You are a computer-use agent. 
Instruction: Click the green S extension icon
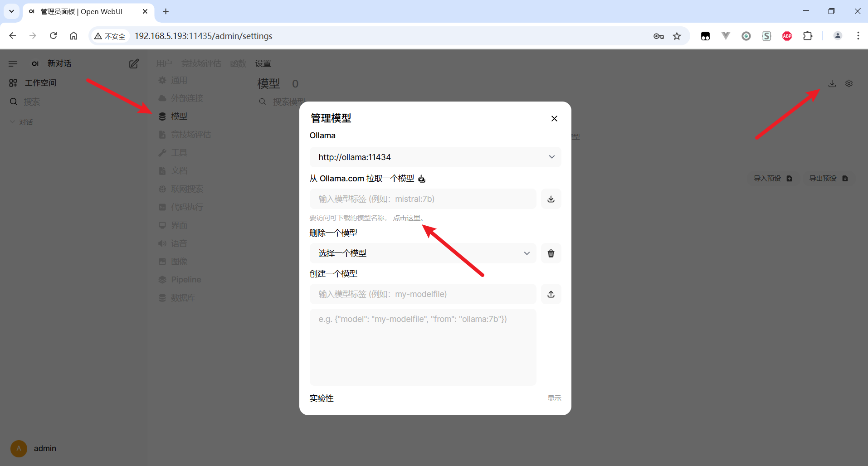[x=767, y=36]
